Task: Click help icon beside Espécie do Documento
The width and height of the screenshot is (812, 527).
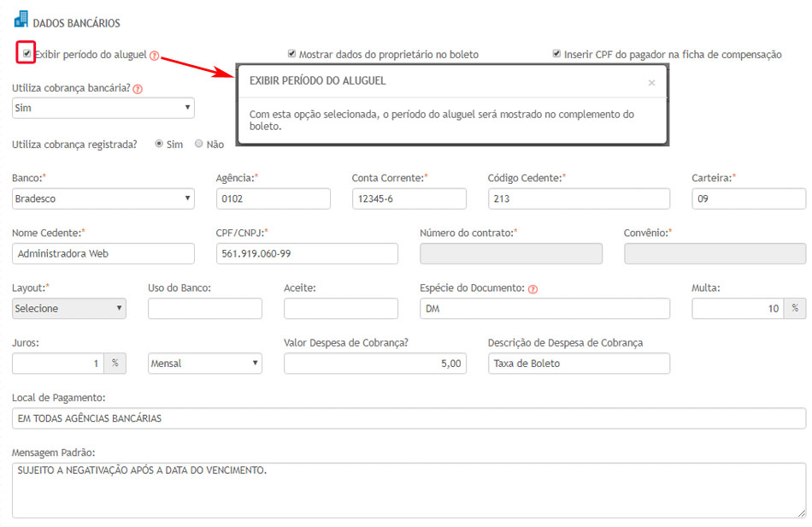Action: click(533, 289)
